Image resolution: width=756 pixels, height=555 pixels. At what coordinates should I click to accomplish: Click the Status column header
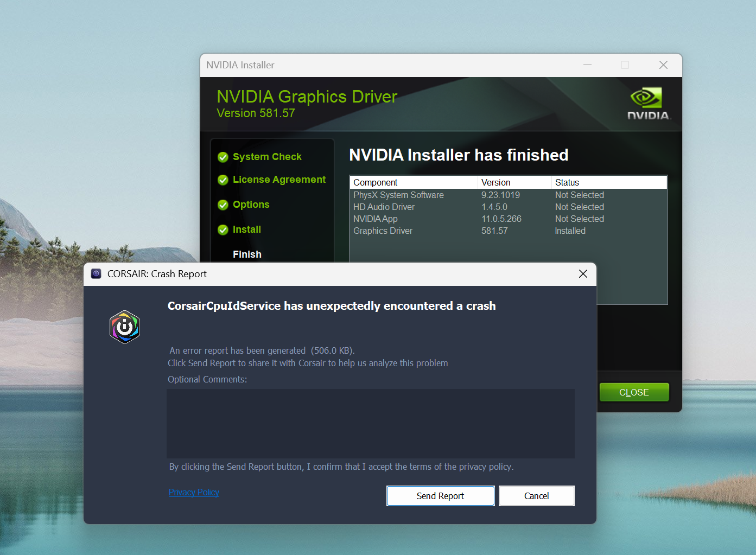click(x=609, y=182)
